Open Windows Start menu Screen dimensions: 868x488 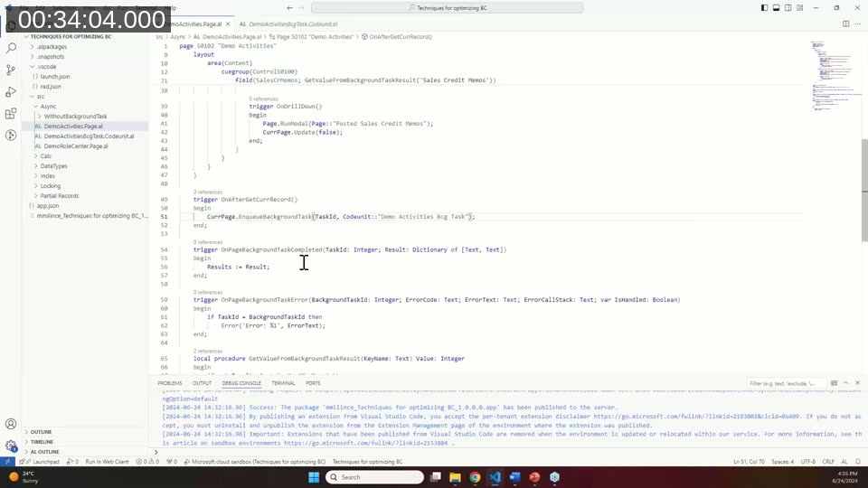314,477
